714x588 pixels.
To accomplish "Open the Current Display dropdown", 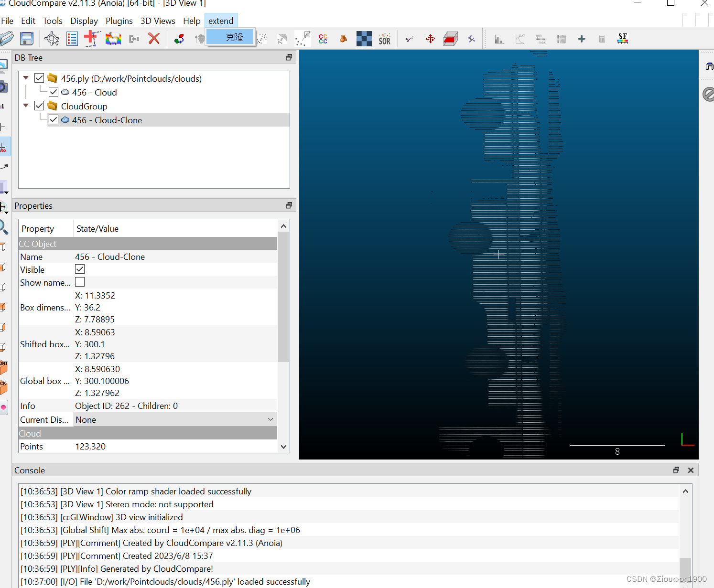I will pos(270,419).
